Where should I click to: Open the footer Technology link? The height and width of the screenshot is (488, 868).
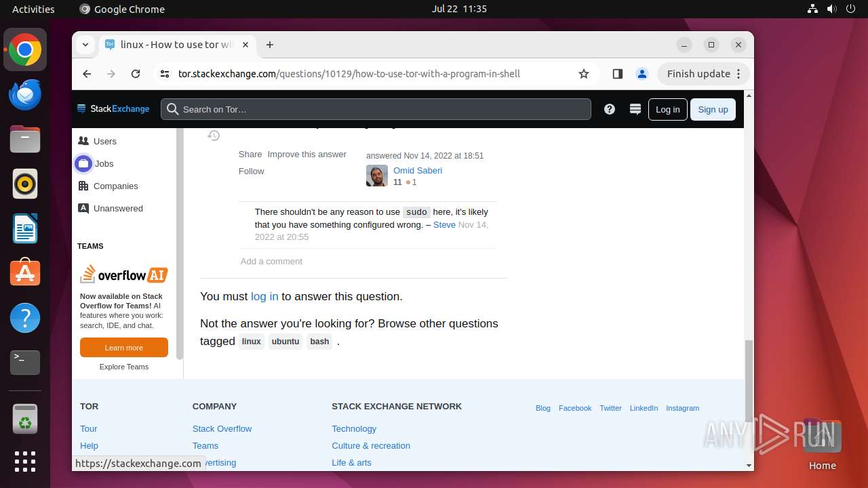click(354, 428)
